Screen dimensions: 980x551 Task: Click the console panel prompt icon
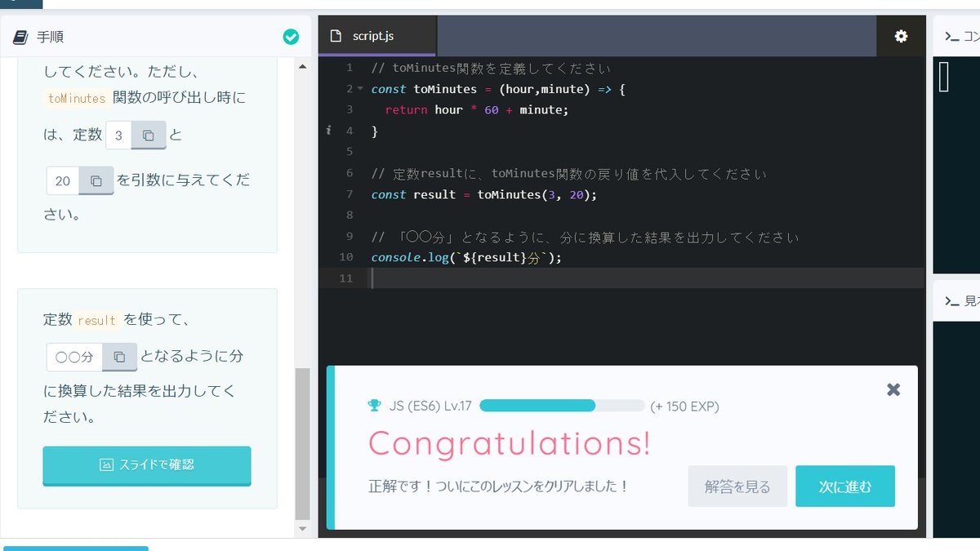(951, 36)
